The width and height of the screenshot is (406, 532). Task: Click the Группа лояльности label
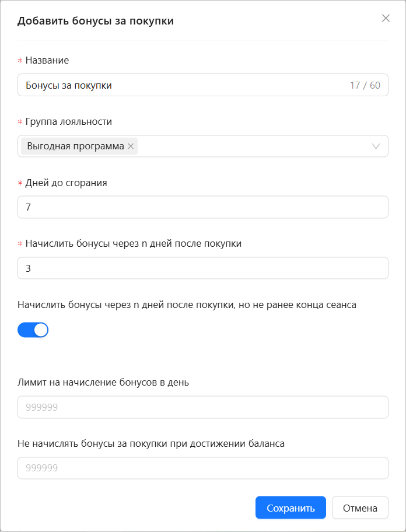[x=68, y=121]
